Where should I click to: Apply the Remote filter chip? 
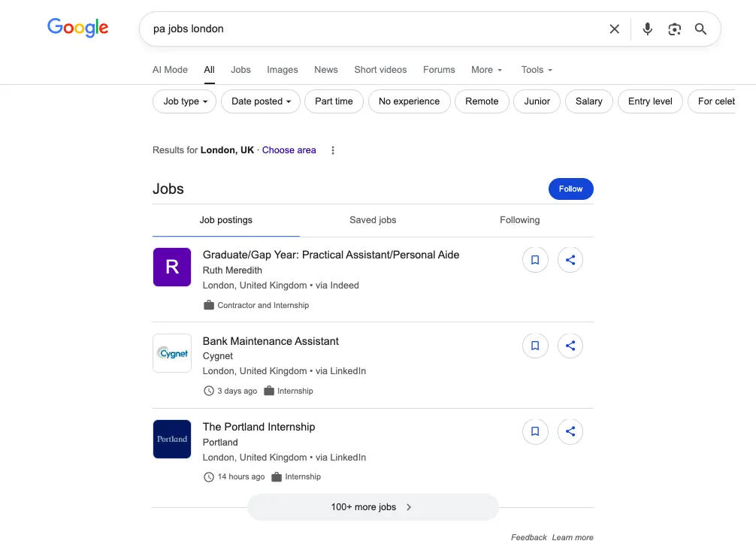(x=482, y=101)
